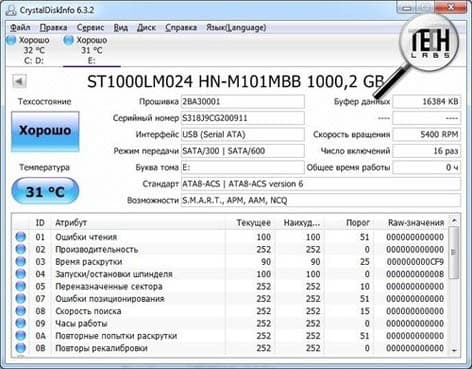
Task: Click the Возможности field S.M.A.R.T., APM
Action: coord(321,200)
